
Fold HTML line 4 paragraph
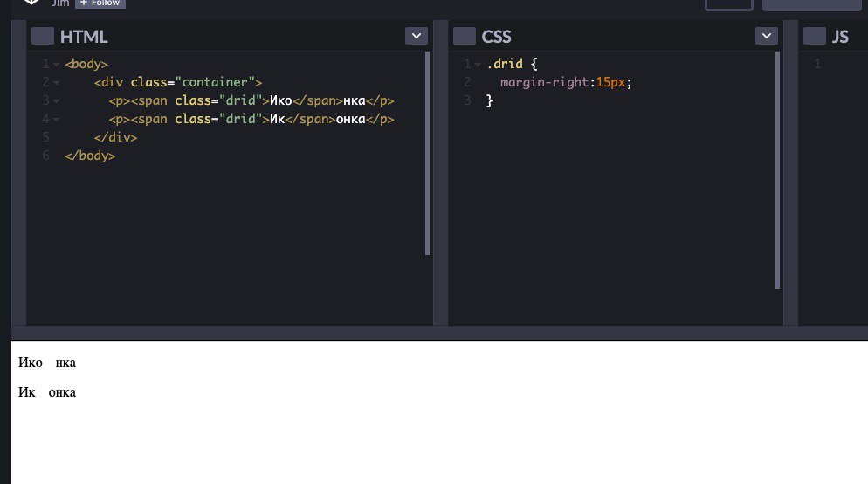[56, 120]
